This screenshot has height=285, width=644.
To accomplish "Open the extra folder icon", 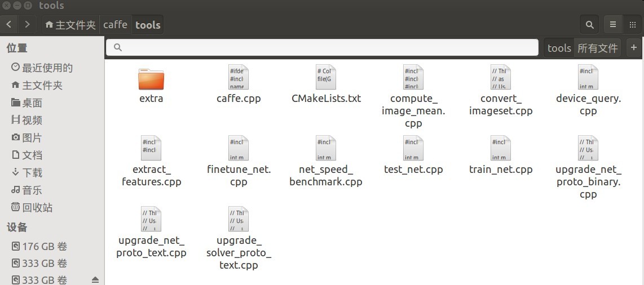I will 151,79.
